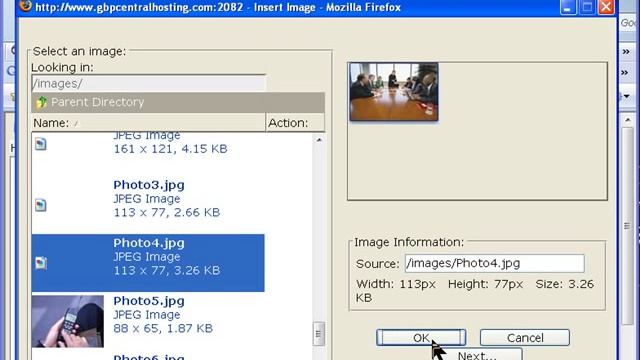Click the Source path input field

coord(494,263)
